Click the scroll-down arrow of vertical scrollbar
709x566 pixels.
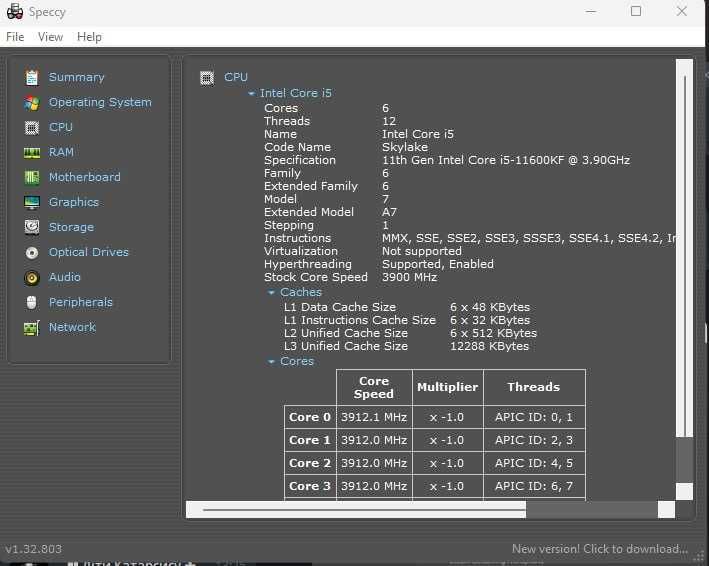pyautogui.click(x=685, y=491)
